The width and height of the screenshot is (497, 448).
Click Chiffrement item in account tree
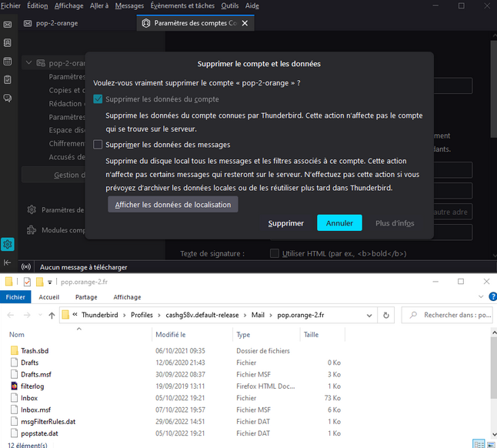(x=67, y=143)
